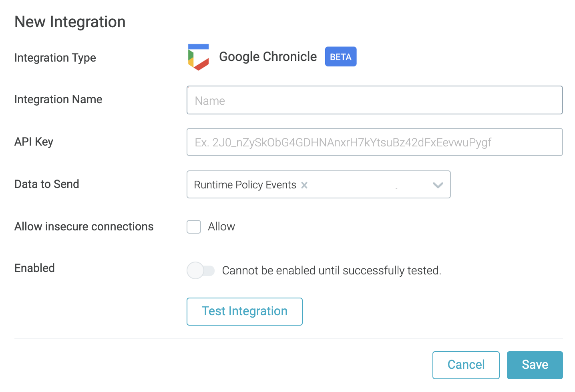Remove the Runtime Policy Events tag
The width and height of the screenshot is (575, 392).
(x=304, y=185)
